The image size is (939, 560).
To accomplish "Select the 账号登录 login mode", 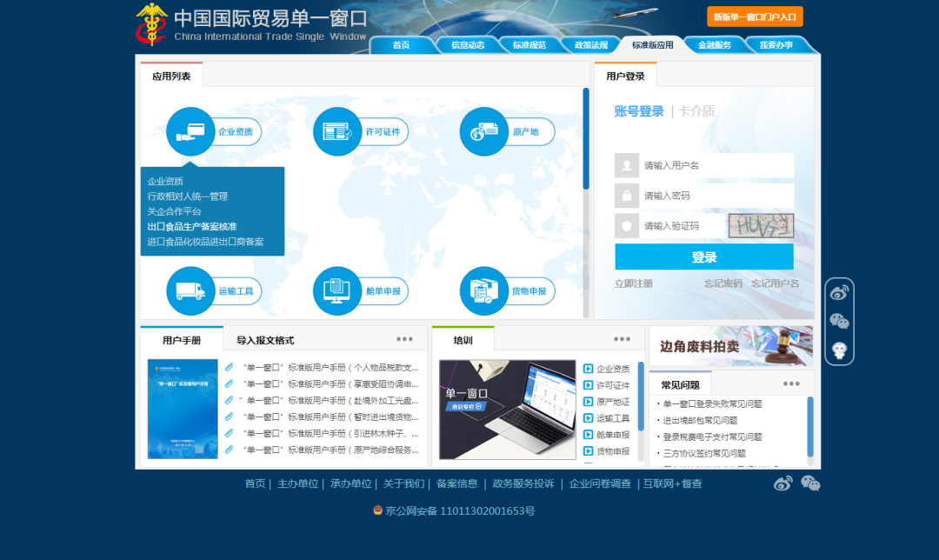I will coord(639,111).
